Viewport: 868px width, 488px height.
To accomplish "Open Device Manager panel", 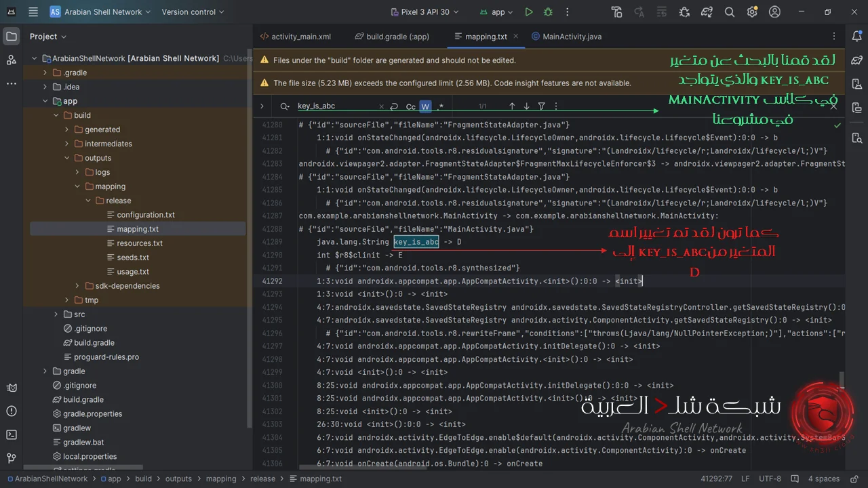I will pos(857,84).
